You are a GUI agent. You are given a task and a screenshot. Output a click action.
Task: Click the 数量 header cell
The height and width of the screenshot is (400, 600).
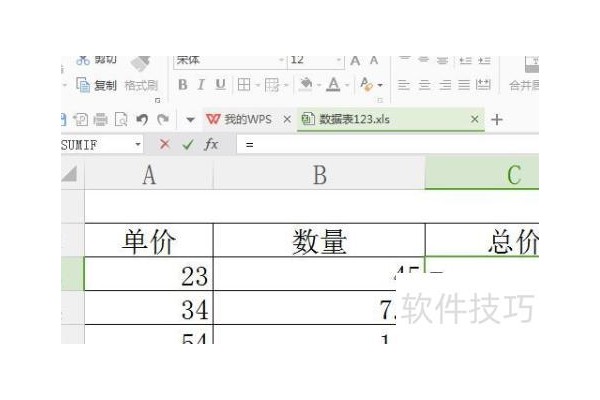point(319,241)
